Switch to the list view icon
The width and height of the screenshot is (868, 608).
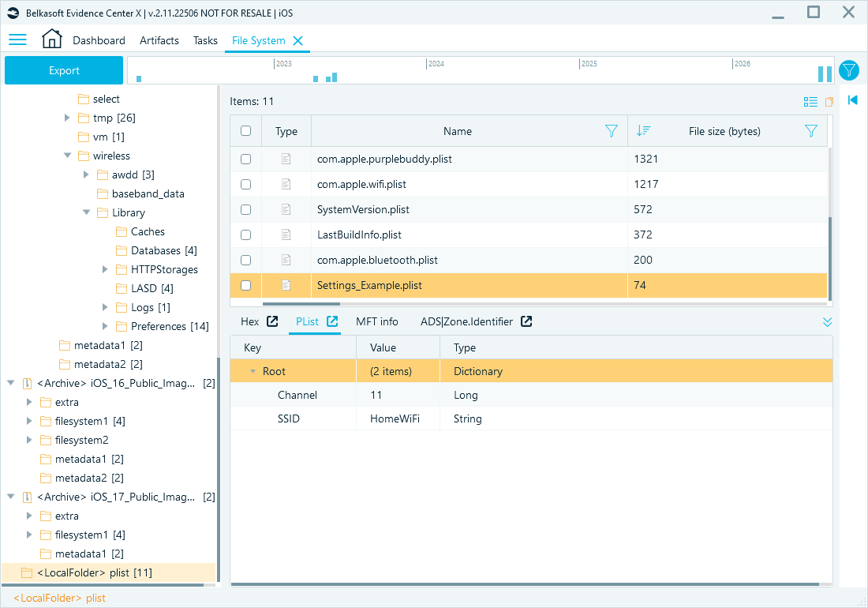pyautogui.click(x=810, y=102)
